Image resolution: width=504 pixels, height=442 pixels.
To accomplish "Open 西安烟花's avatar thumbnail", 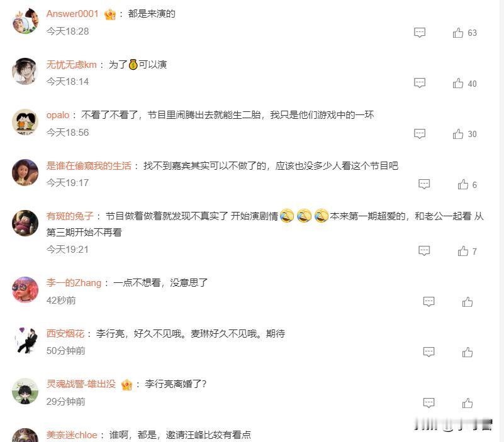I will (25, 340).
